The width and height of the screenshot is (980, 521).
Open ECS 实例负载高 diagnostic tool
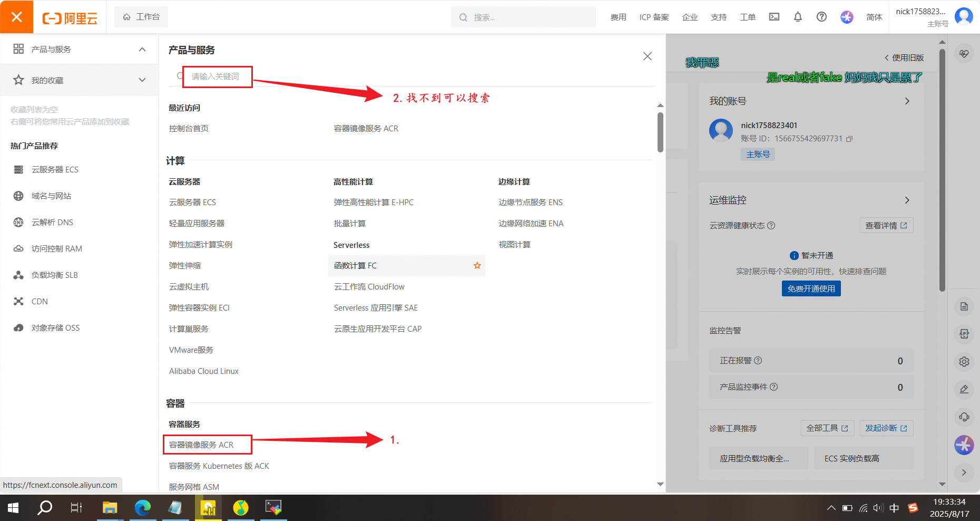pyautogui.click(x=864, y=458)
